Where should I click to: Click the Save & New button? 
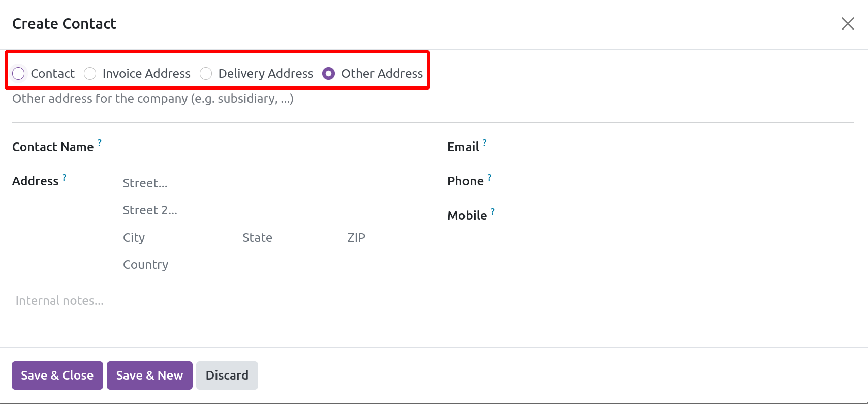(x=149, y=376)
